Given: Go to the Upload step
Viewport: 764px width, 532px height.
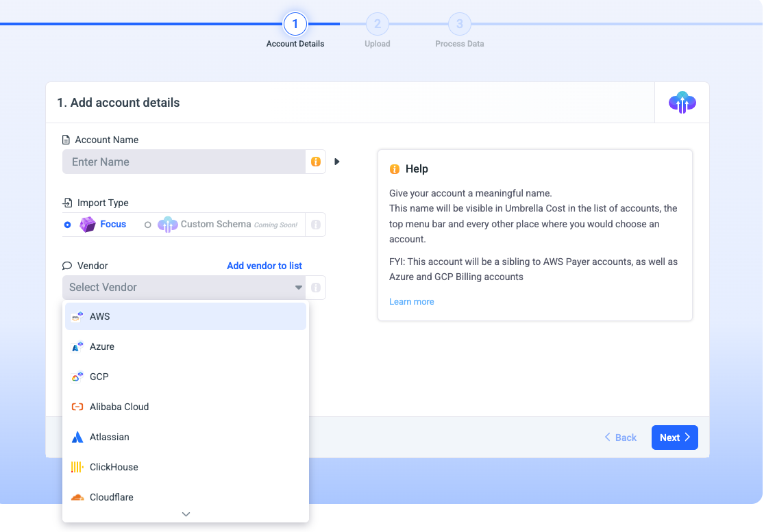Looking at the screenshot, I should [377, 23].
